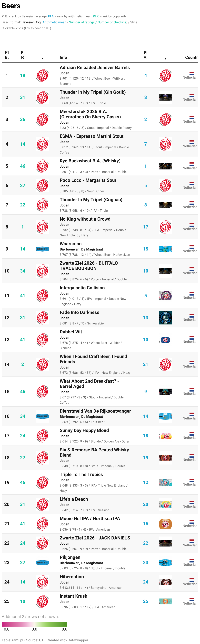The width and height of the screenshot is (200, 644).
Task: Click the Info column header
Action: pos(63,58)
